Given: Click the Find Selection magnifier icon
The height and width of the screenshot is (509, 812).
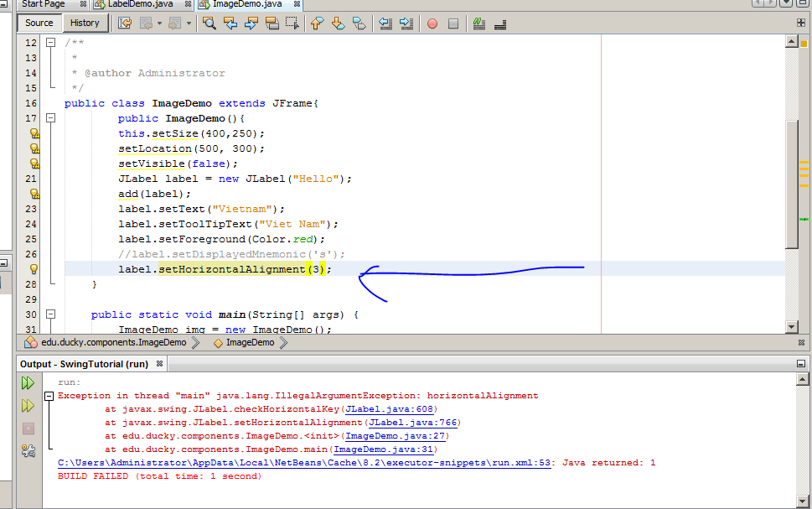Looking at the screenshot, I should (209, 23).
